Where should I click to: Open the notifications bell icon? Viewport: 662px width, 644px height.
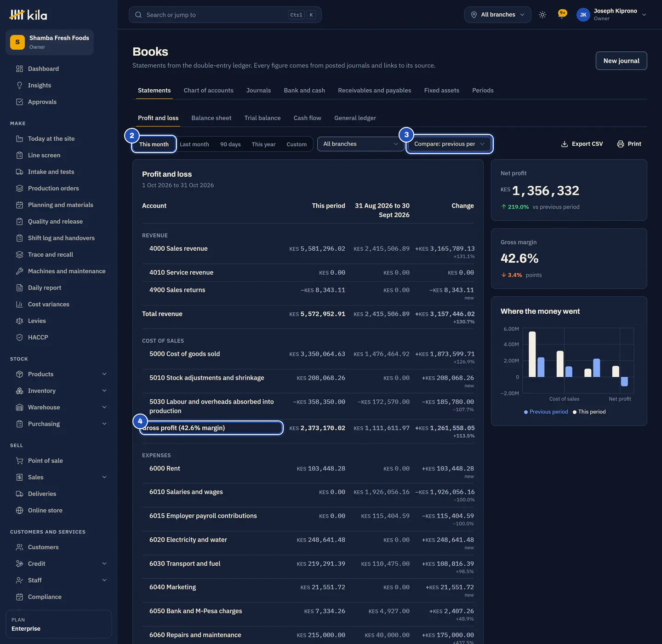pyautogui.click(x=562, y=15)
